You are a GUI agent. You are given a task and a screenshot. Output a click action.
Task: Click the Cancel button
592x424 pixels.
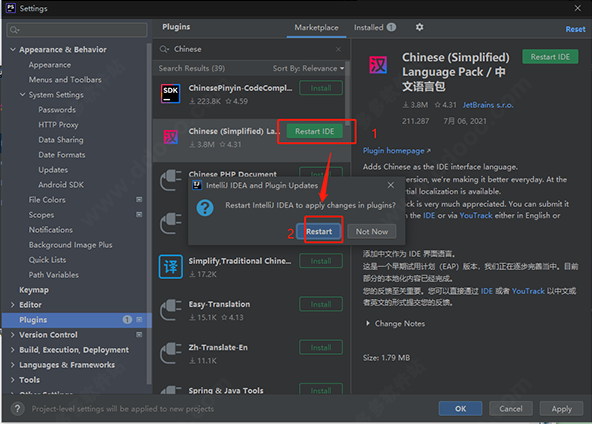pyautogui.click(x=511, y=409)
